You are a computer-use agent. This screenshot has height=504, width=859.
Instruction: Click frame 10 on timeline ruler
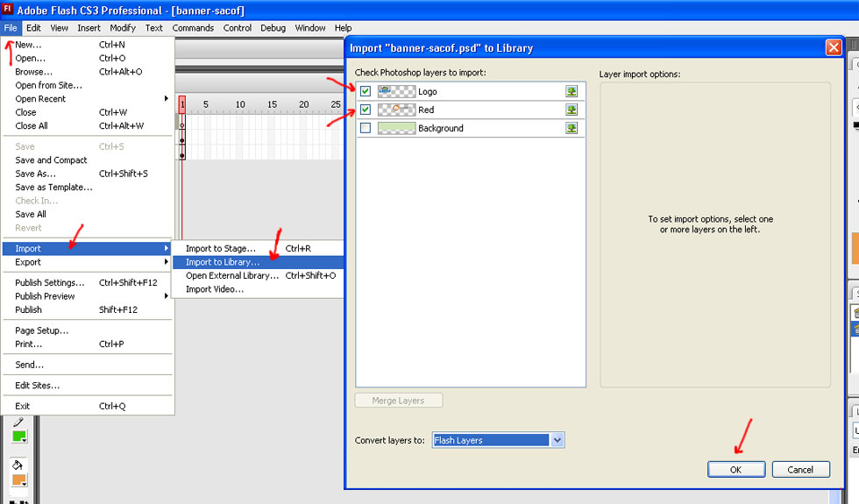click(240, 104)
